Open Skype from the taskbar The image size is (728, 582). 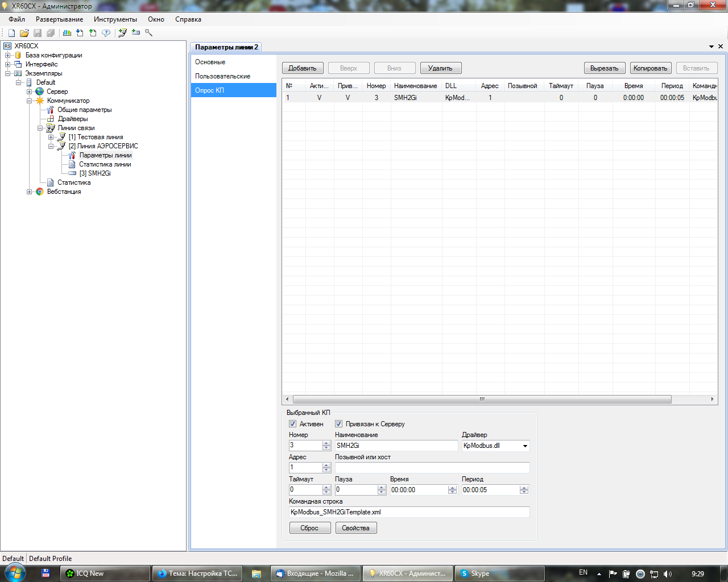click(500, 573)
